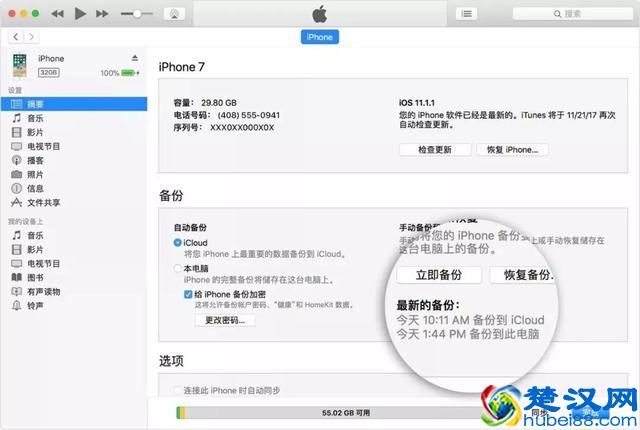Eject the iPhone device
The image size is (640, 430).
click(135, 58)
